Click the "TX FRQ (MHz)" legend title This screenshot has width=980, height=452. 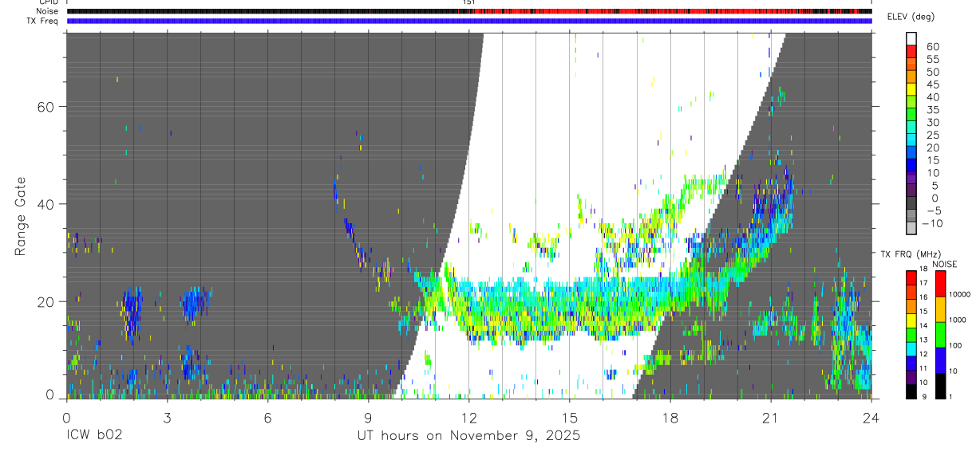tap(911, 254)
